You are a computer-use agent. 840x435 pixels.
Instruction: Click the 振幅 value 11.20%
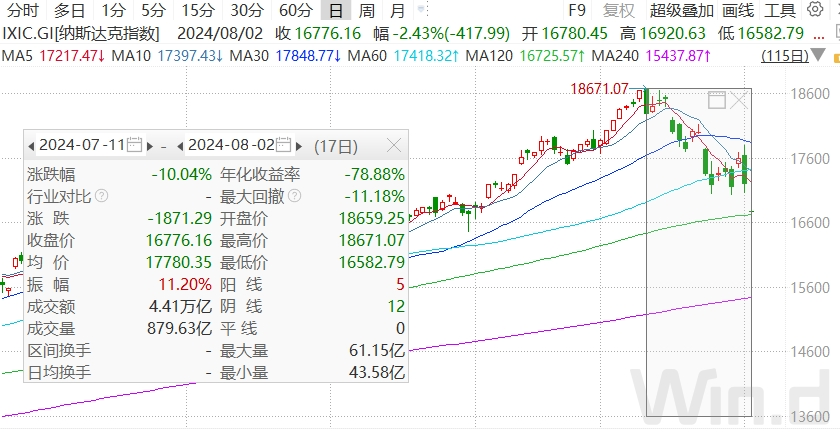(x=185, y=284)
